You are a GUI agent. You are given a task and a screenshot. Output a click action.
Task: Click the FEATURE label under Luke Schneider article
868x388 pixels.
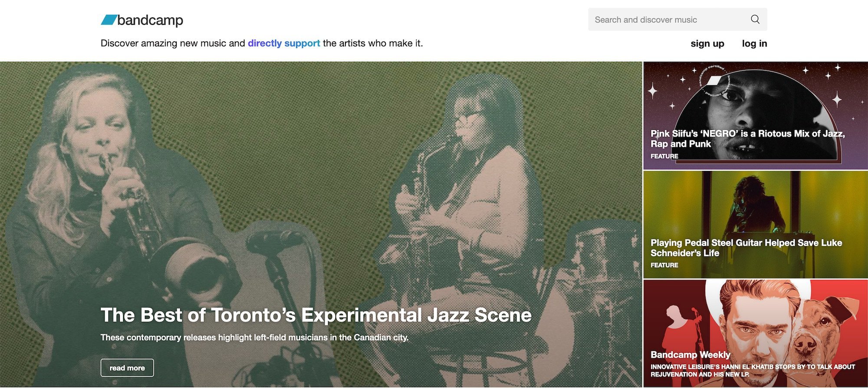(664, 264)
